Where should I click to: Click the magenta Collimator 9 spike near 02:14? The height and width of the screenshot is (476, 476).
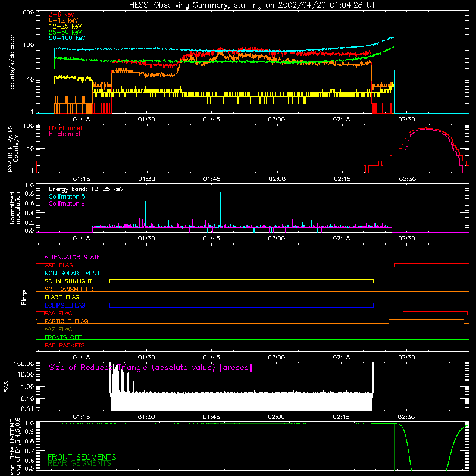(x=339, y=217)
